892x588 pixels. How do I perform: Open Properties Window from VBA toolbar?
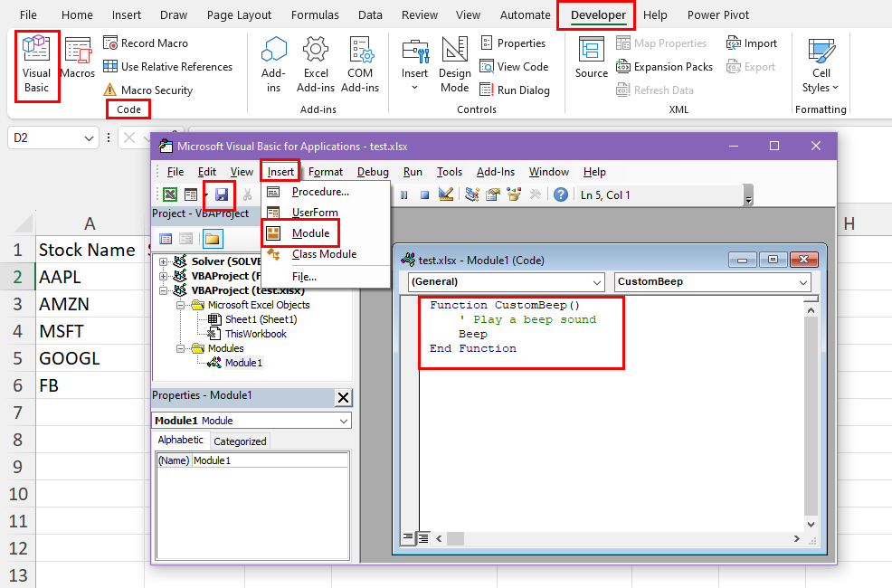(x=493, y=195)
